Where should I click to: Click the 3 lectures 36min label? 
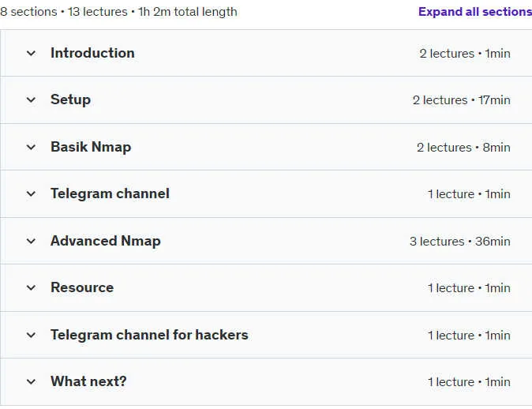pos(459,242)
